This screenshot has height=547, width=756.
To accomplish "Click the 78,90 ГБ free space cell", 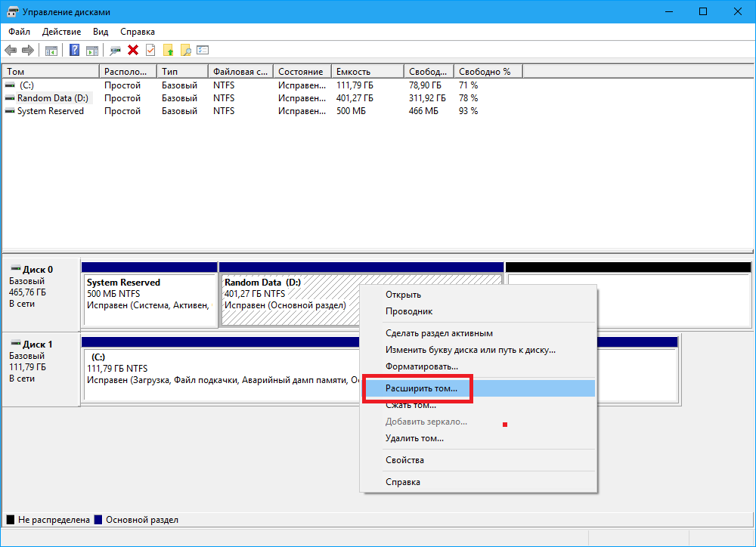I will tap(425, 85).
